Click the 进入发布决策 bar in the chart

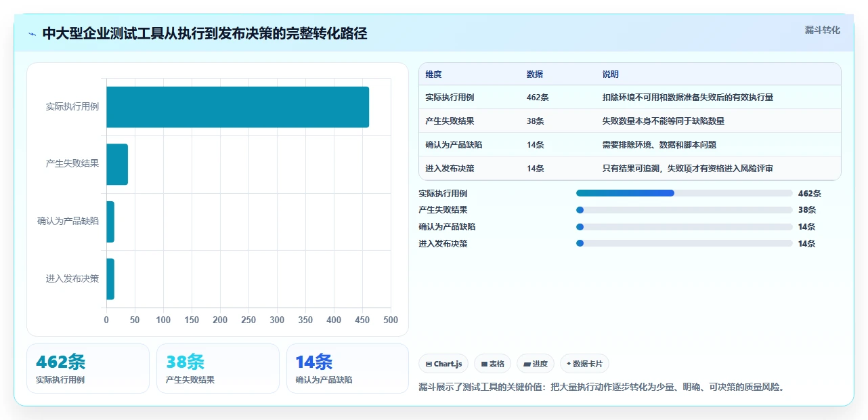pyautogui.click(x=110, y=278)
